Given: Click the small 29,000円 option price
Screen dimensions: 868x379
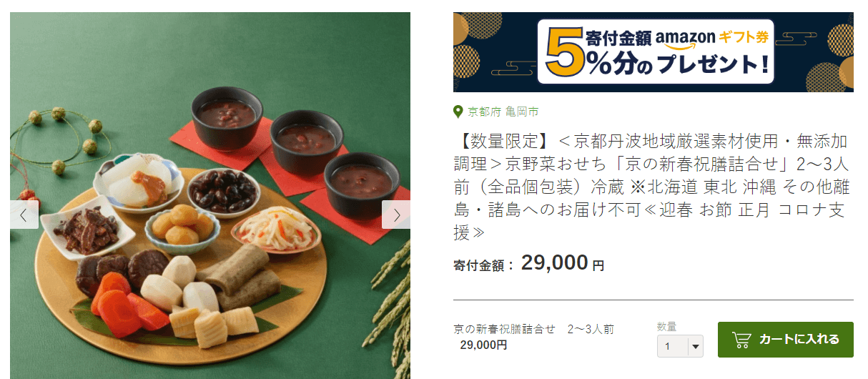Looking at the screenshot, I should [483, 345].
